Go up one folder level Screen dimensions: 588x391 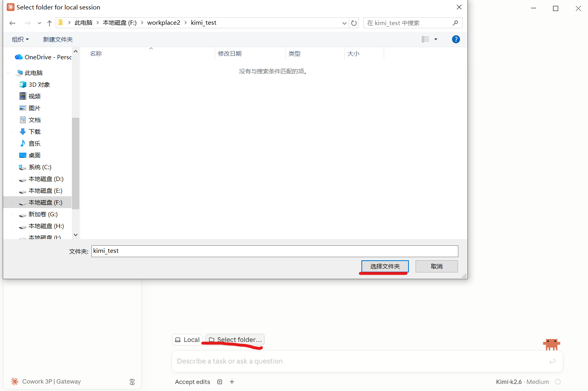[x=49, y=23]
